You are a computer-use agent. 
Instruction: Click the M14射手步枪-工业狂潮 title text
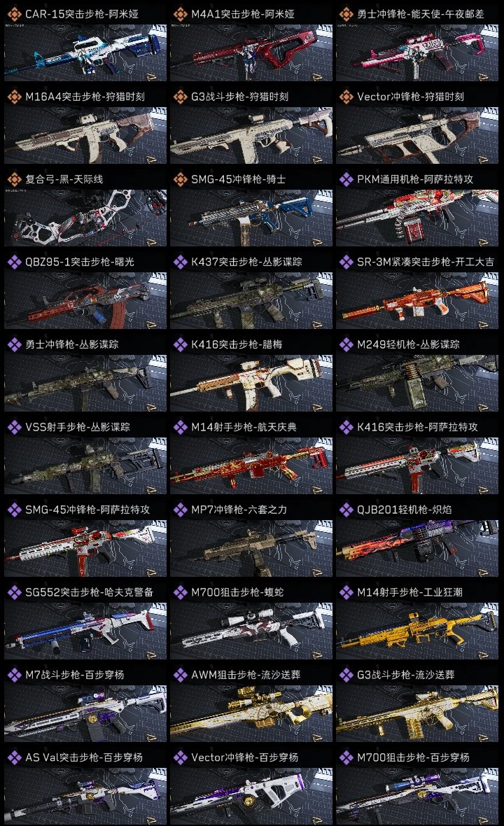(409, 592)
